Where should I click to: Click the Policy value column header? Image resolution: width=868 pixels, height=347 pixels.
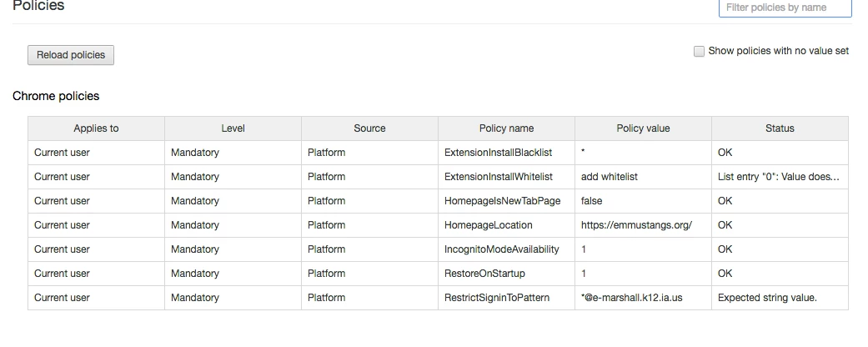coord(643,128)
